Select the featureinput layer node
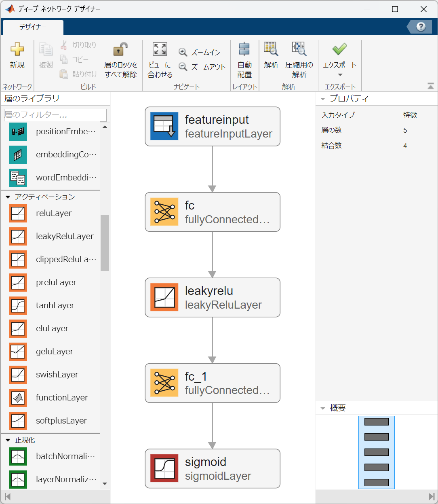This screenshot has width=438, height=504. [x=213, y=126]
